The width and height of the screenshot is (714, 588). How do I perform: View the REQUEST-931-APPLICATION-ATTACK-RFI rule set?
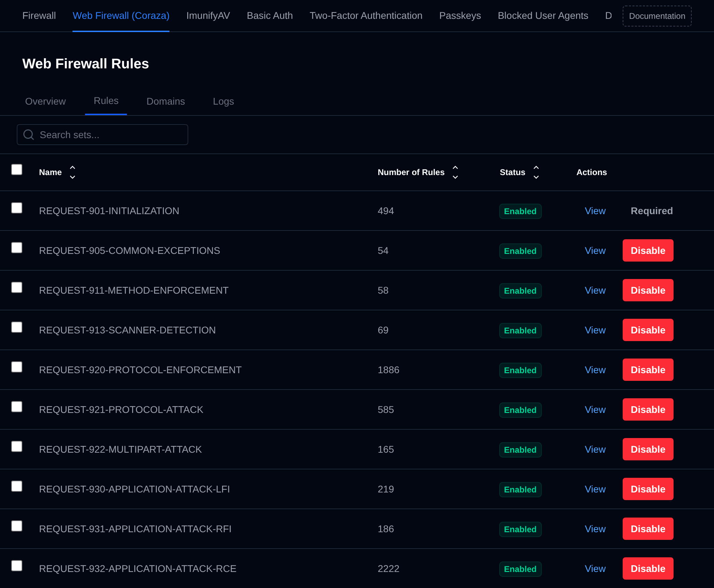click(x=595, y=529)
